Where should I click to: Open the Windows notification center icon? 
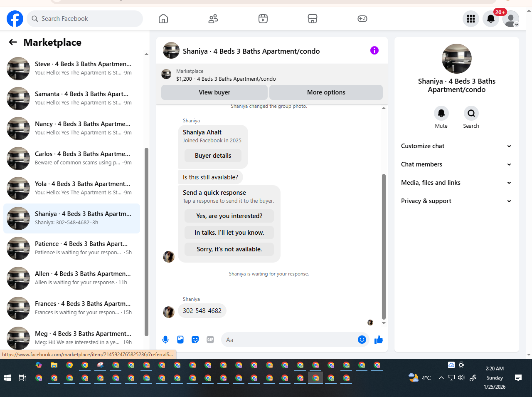pyautogui.click(x=518, y=378)
